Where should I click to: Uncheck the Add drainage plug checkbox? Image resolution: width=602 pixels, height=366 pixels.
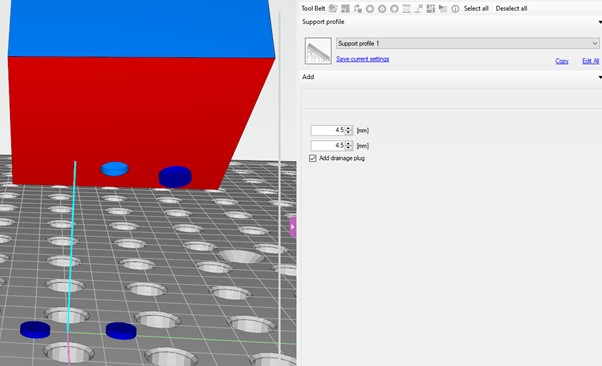[313, 158]
